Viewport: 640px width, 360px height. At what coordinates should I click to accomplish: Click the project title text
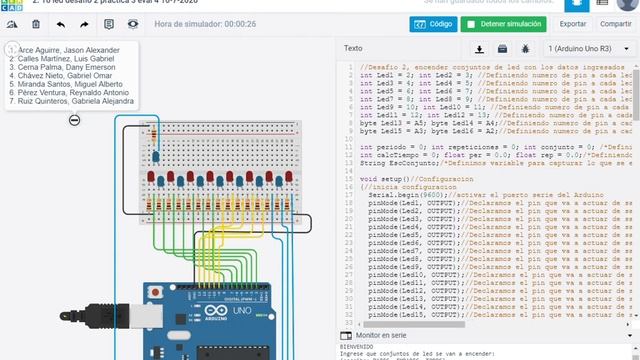pos(115,2)
